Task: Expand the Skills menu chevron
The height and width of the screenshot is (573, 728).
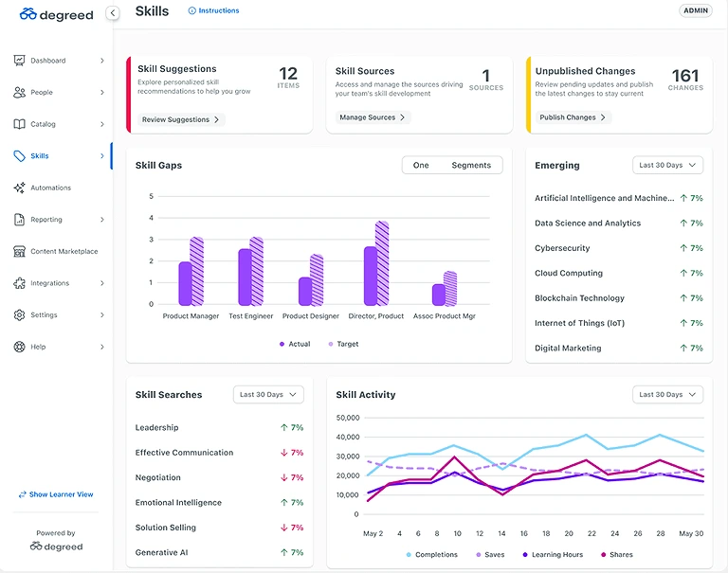Action: tap(102, 156)
